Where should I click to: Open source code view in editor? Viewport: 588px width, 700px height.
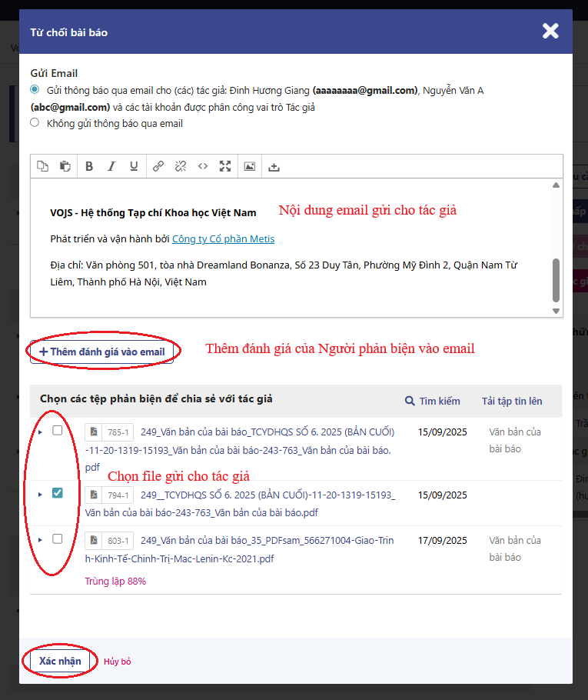(203, 166)
